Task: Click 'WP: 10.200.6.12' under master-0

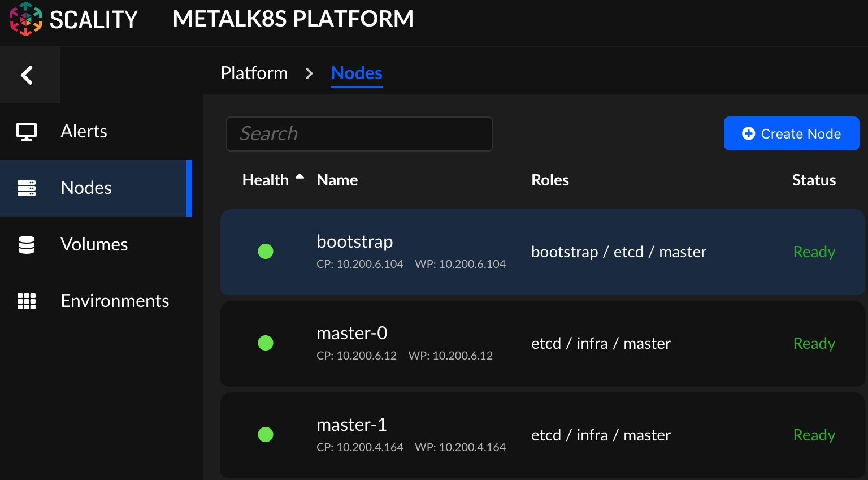Action: tap(450, 356)
